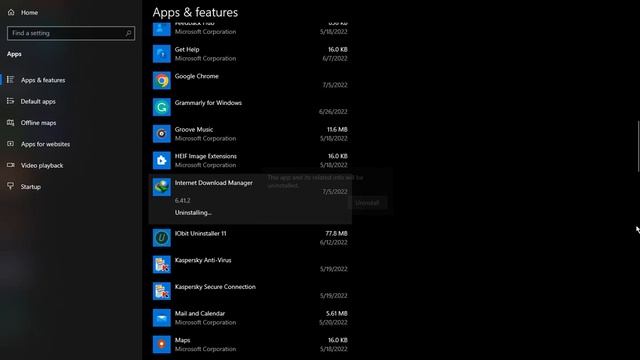Open Default apps settings
Image resolution: width=640 pixels, height=360 pixels.
(x=38, y=101)
